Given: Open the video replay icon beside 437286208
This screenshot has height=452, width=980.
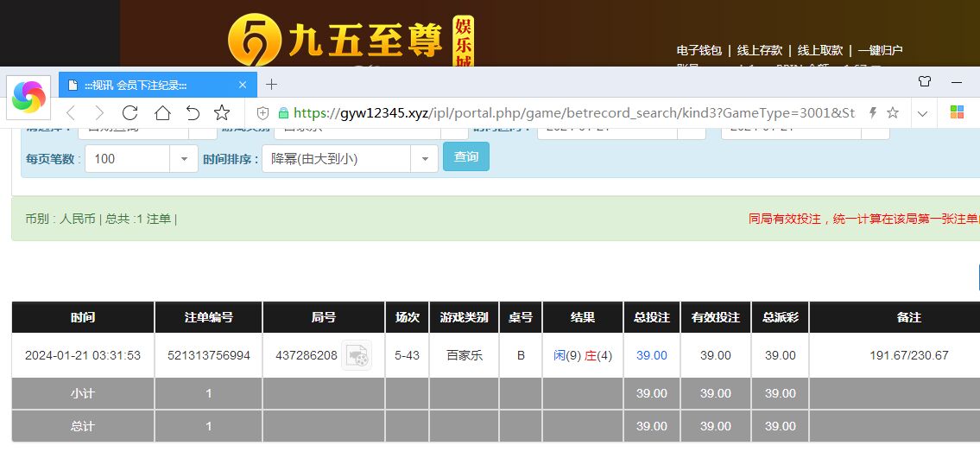Looking at the screenshot, I should 356,355.
